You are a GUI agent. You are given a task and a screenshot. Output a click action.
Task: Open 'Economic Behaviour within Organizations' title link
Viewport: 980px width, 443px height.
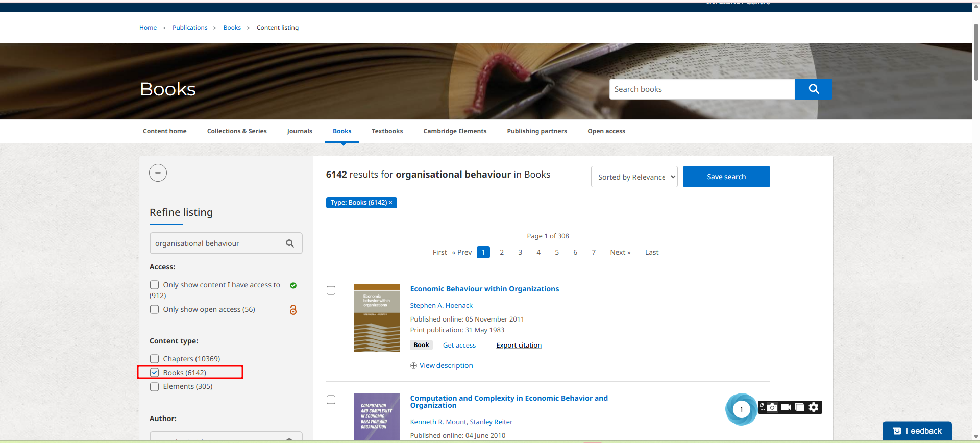tap(484, 289)
